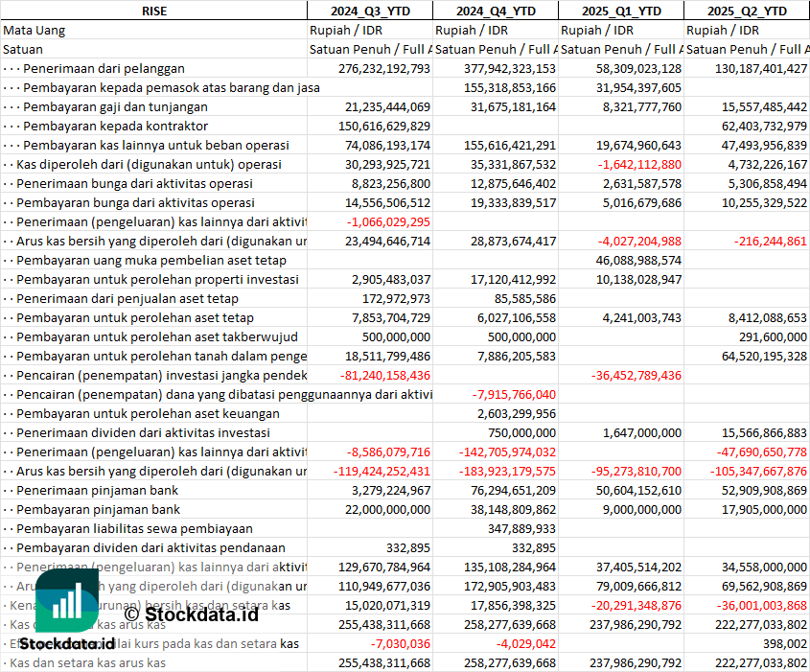The height and width of the screenshot is (672, 810).
Task: Click Penerimaan pinjaman bank label
Action: click(97, 490)
